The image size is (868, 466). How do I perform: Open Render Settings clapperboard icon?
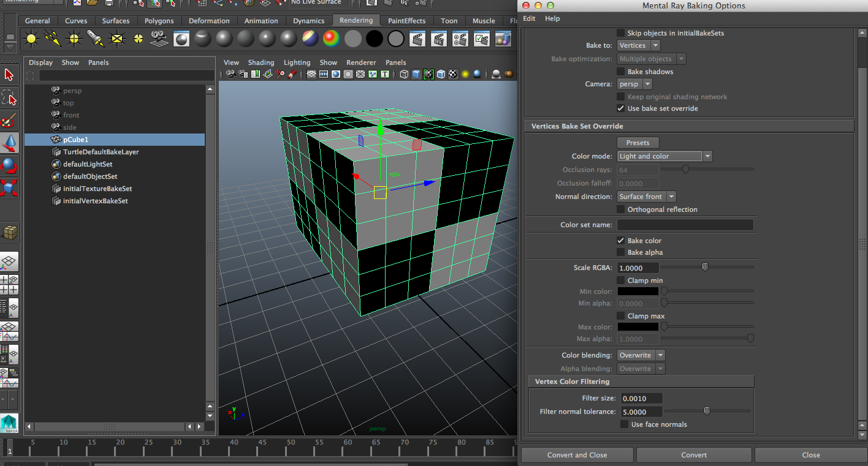(460, 39)
